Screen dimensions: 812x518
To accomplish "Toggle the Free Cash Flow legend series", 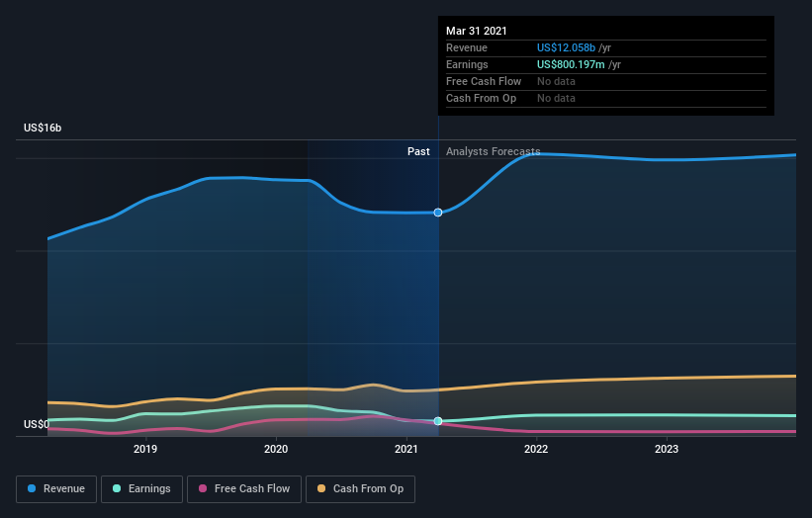I will 244,489.
